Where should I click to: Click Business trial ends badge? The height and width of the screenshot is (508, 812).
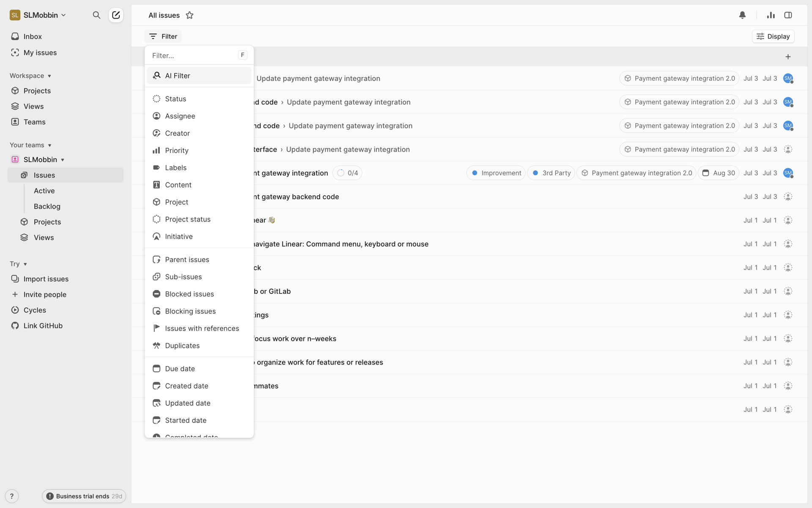point(84,496)
